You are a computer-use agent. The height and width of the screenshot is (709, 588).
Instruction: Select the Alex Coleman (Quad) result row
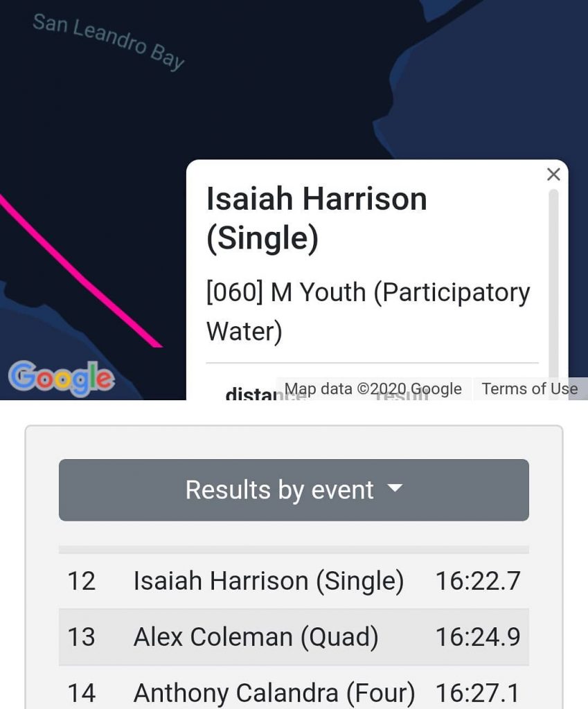[294, 637]
